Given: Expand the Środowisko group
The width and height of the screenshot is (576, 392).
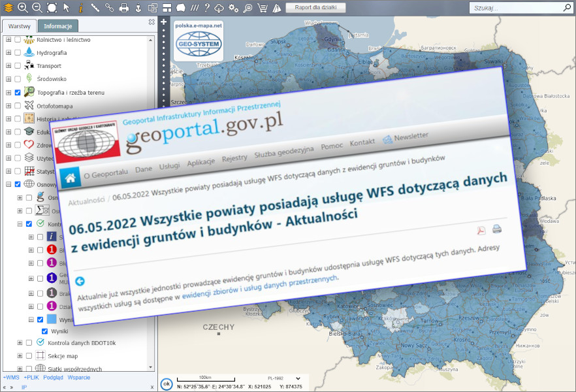Looking at the screenshot, I should (8, 79).
